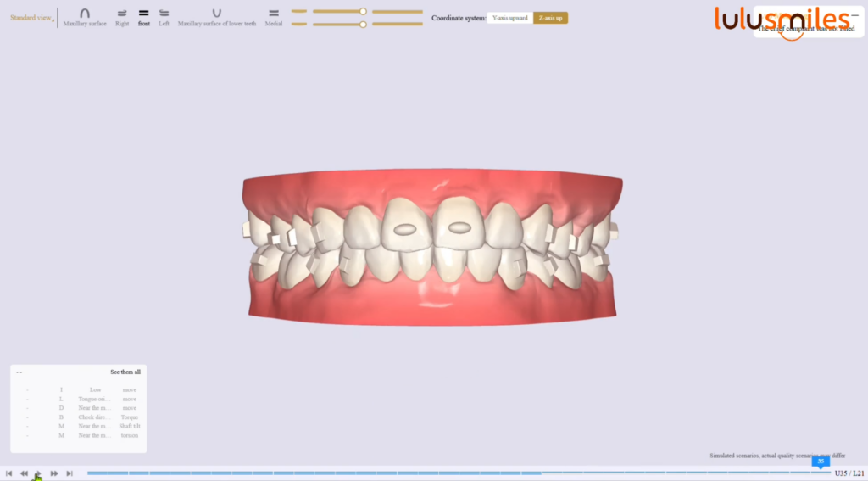868x481 pixels.
Task: Jump to the first treatment step
Action: pos(8,473)
